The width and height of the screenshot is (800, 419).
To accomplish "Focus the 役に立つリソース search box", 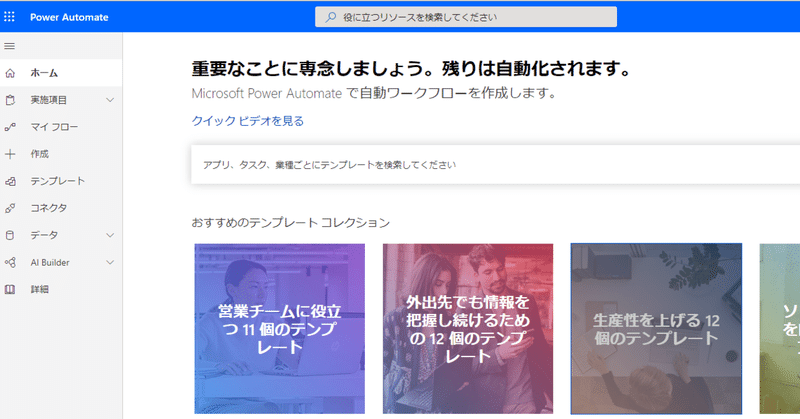I will click(x=466, y=17).
